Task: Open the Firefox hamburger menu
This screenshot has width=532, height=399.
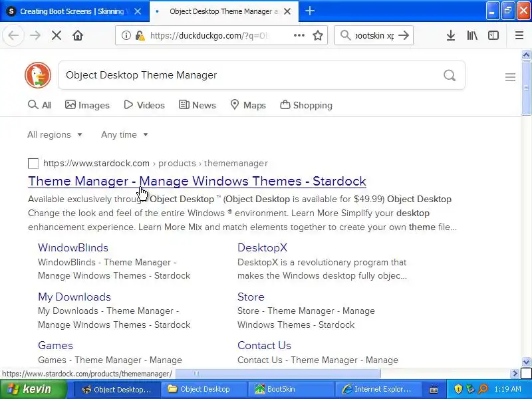Action: (519, 35)
